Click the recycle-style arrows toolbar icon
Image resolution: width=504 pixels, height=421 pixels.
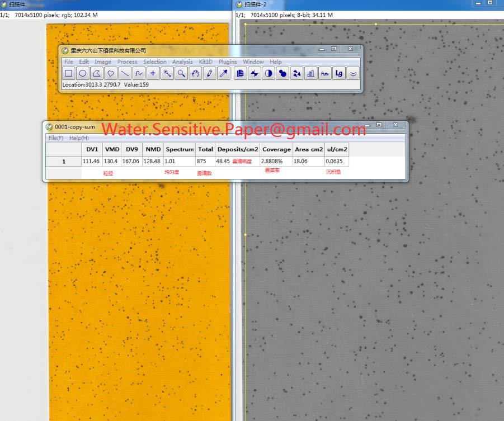pyautogui.click(x=296, y=74)
